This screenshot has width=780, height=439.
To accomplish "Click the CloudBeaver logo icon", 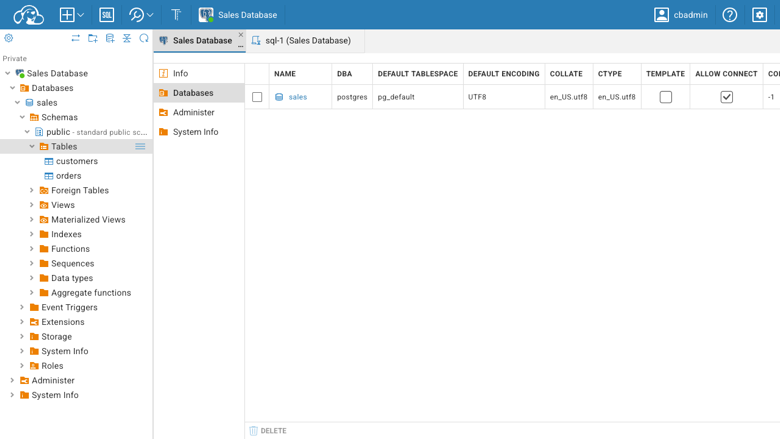I will coord(28,15).
